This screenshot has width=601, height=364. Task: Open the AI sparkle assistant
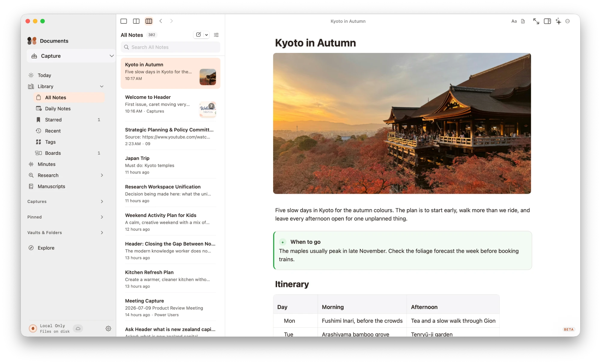pyautogui.click(x=558, y=21)
